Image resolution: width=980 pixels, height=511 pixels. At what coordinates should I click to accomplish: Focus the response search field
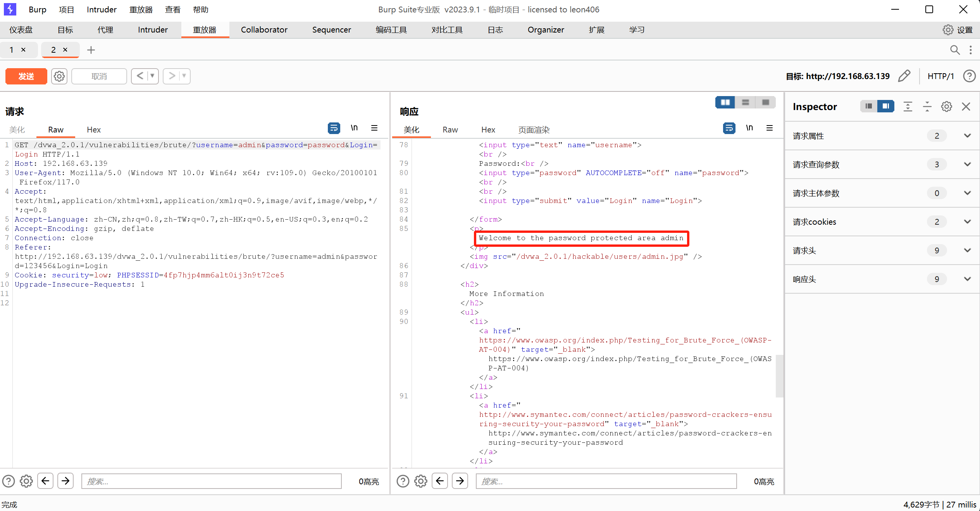click(x=606, y=481)
